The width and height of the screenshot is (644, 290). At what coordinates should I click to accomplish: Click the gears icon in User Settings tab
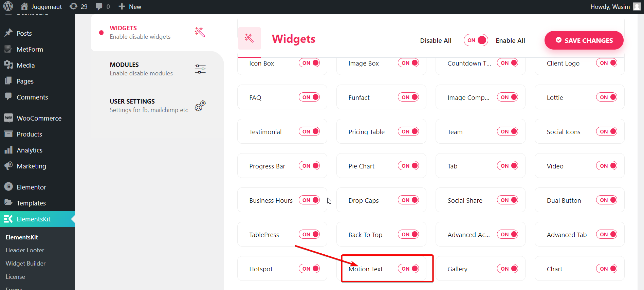(x=200, y=106)
